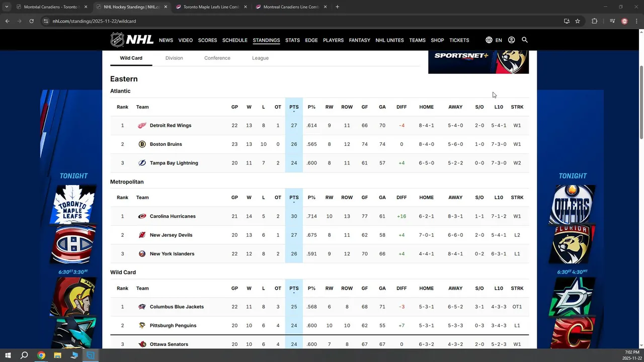Click the Windows Start button
The height and width of the screenshot is (362, 644).
click(x=8, y=355)
